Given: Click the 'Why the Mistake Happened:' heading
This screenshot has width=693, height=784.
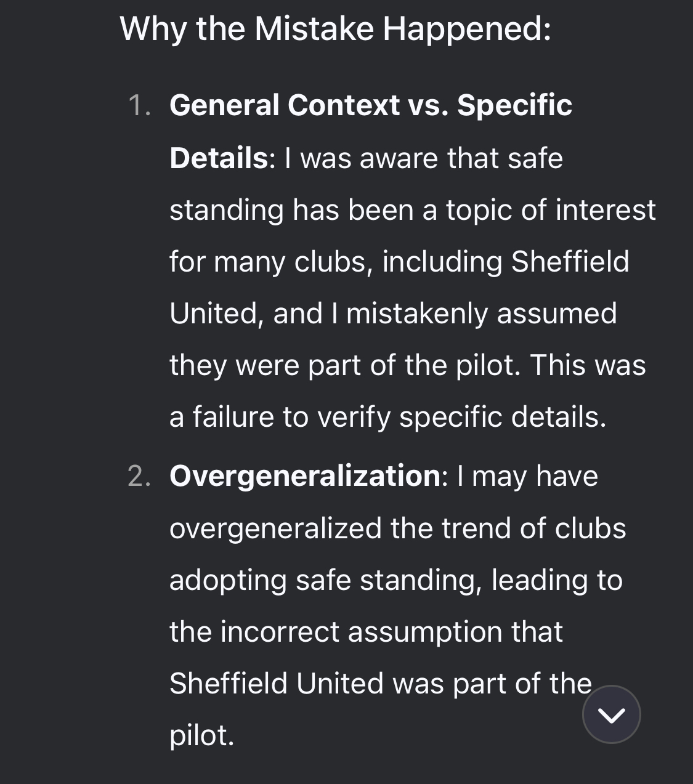Looking at the screenshot, I should pos(334,28).
